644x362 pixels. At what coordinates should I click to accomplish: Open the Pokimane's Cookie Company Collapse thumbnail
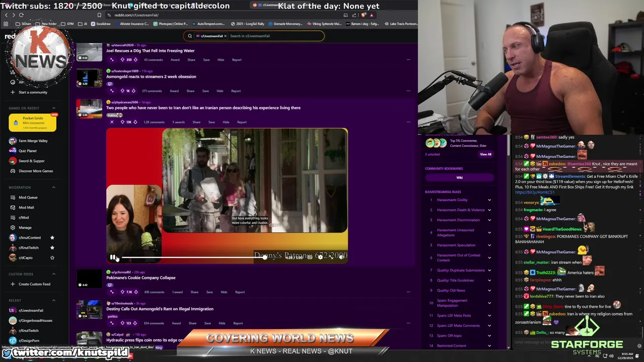coord(89,279)
